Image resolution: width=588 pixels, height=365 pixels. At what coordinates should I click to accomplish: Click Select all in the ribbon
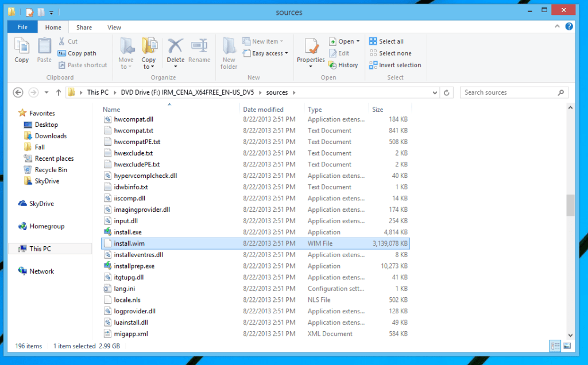point(386,41)
